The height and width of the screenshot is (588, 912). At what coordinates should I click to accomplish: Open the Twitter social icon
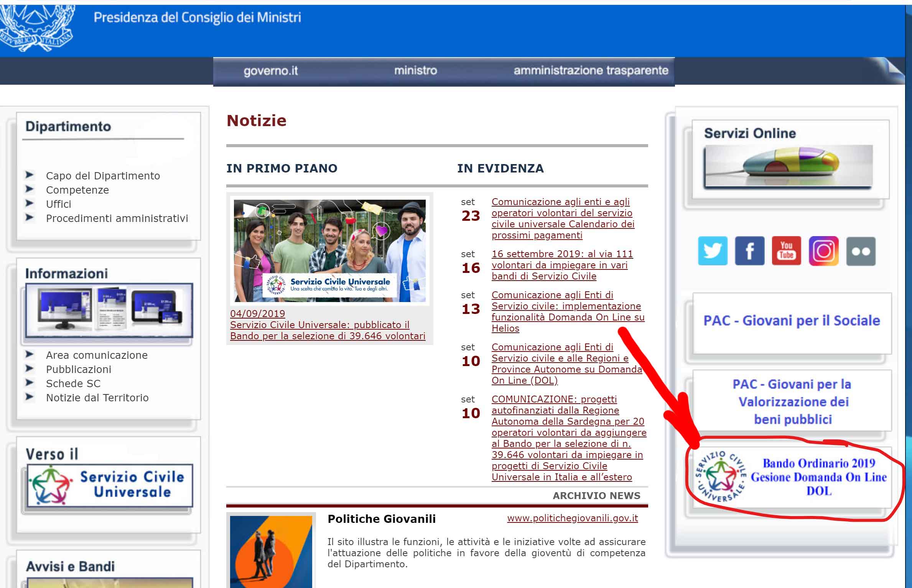pos(713,251)
